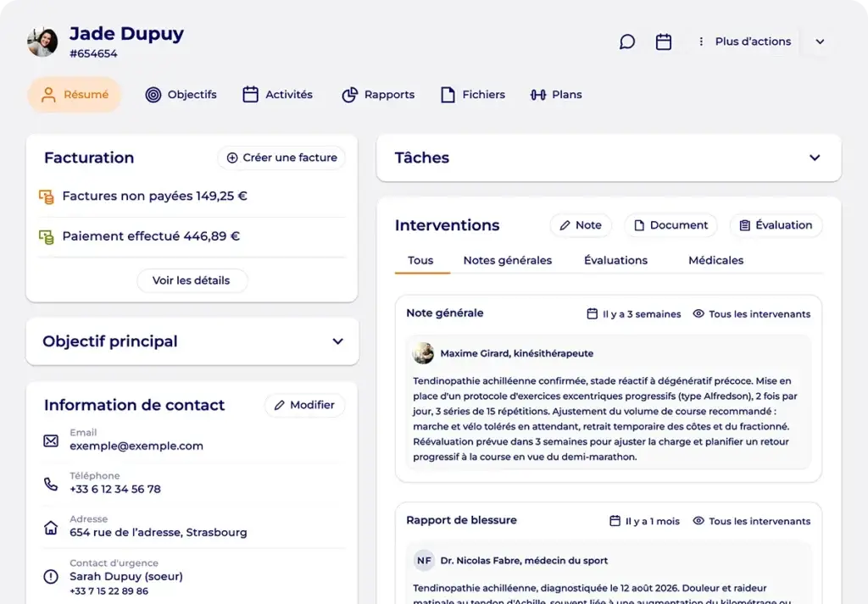
Task: Add a Document to interventions
Action: click(671, 225)
